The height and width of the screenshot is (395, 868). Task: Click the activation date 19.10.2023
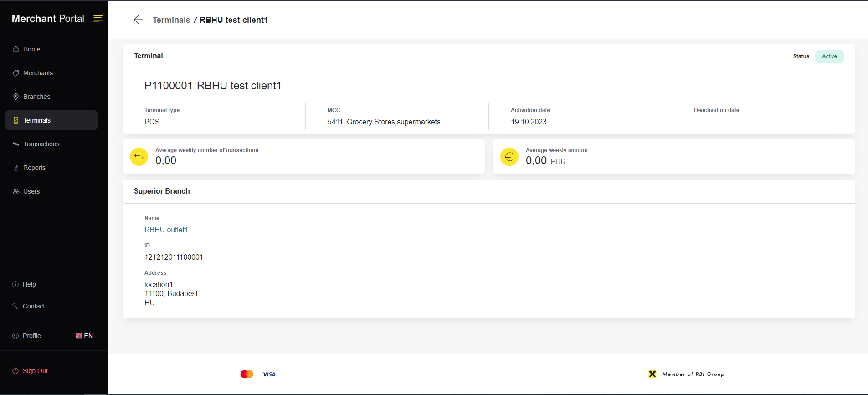click(529, 122)
